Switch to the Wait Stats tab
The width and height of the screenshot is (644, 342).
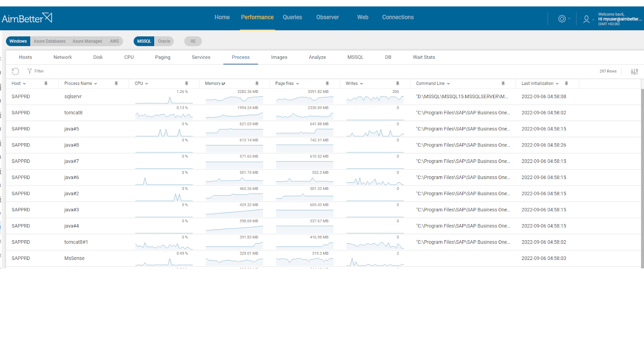coord(424,57)
